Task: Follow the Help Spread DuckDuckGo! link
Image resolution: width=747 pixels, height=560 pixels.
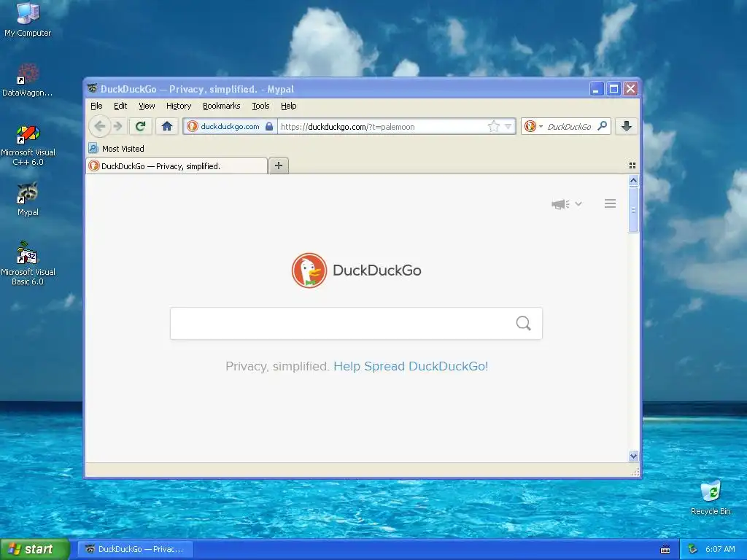Action: click(411, 366)
